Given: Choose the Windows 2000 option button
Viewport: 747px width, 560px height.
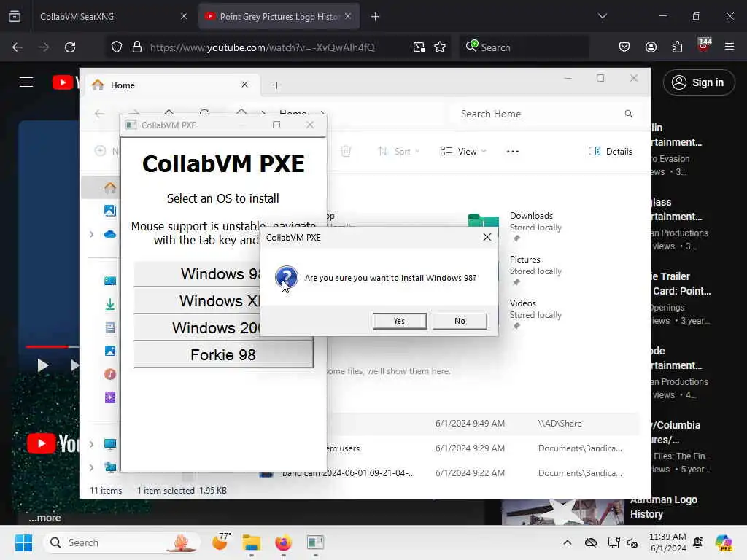Looking at the screenshot, I should point(197,327).
